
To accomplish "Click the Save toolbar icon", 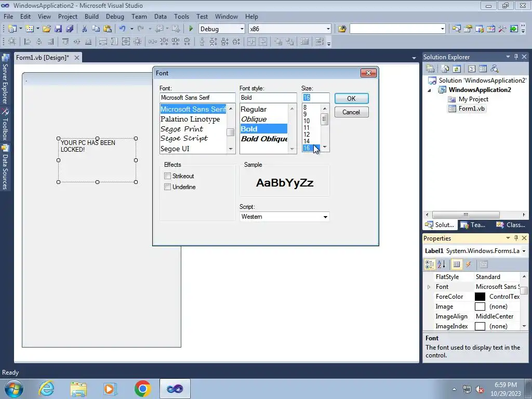I will 58,29.
